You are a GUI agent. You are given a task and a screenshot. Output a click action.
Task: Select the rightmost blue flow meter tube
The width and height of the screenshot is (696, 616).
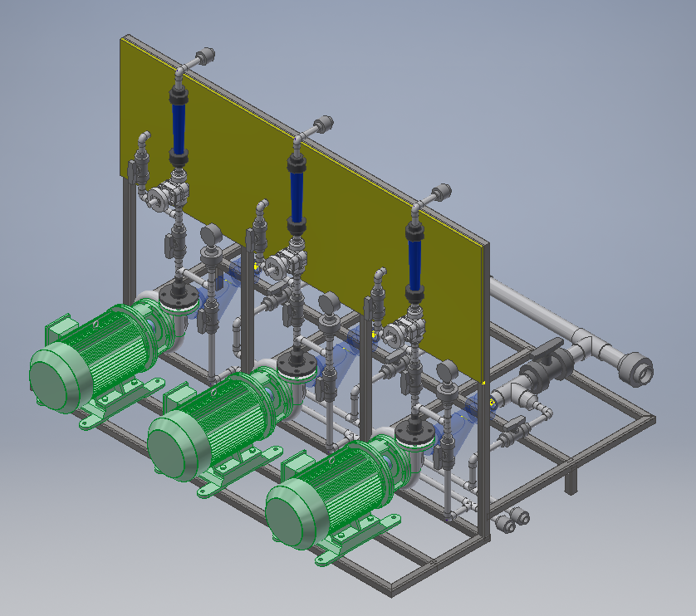click(x=414, y=258)
